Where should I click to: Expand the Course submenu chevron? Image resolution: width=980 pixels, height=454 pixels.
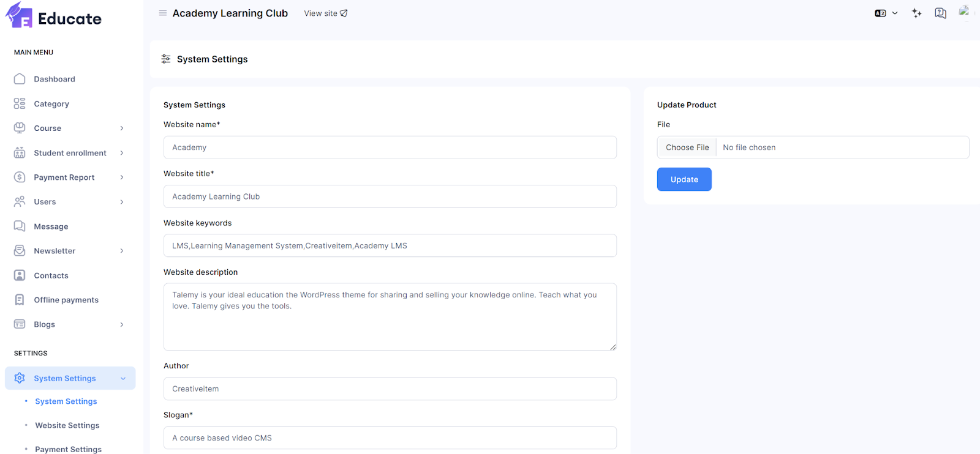[x=122, y=128]
